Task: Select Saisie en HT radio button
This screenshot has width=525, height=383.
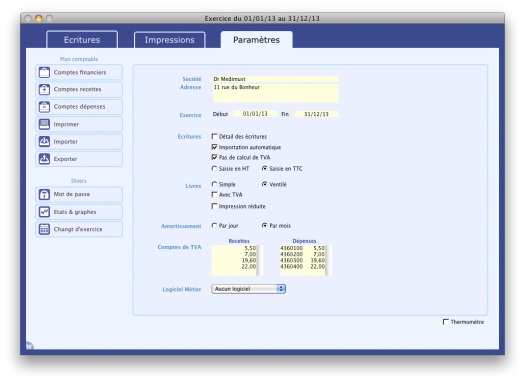Action: (x=214, y=168)
